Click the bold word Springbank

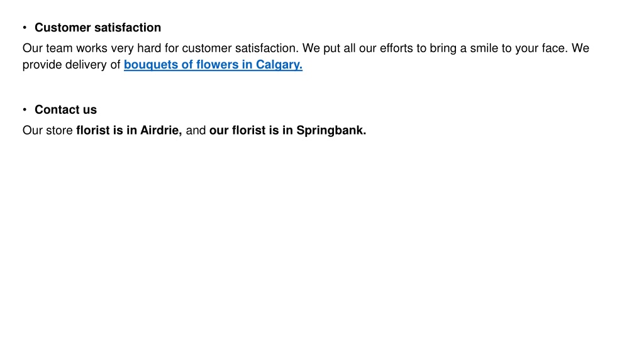(x=331, y=130)
